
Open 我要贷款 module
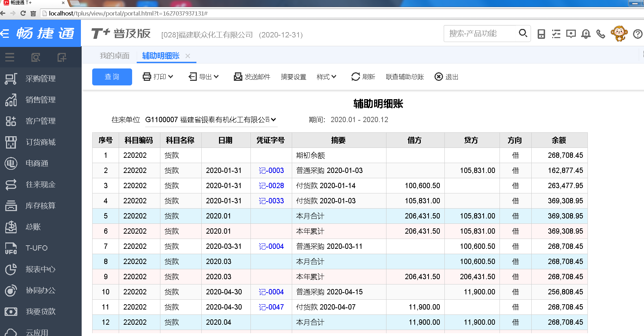[x=41, y=312]
